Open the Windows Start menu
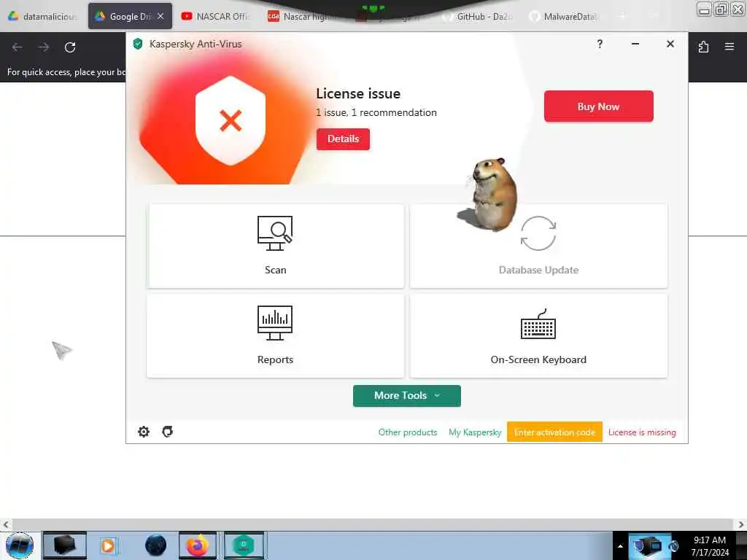 20,545
